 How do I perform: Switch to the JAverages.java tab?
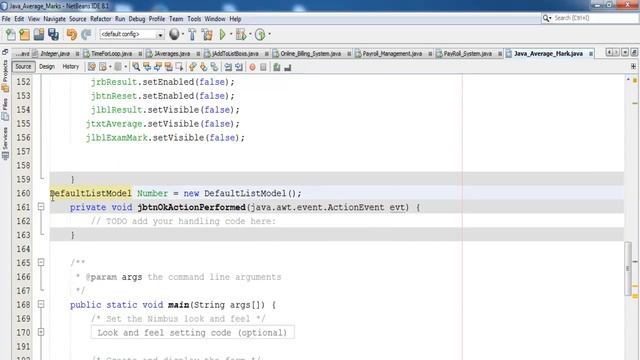click(x=172, y=53)
